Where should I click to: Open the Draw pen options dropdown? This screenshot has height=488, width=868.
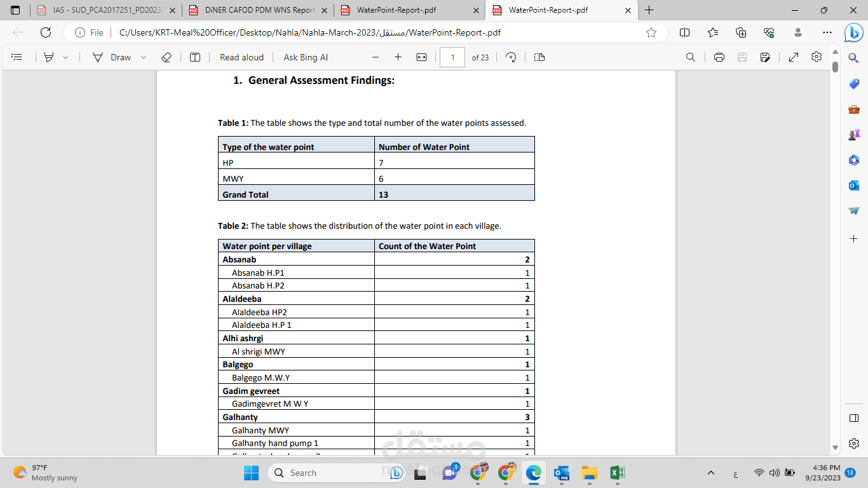pos(144,57)
